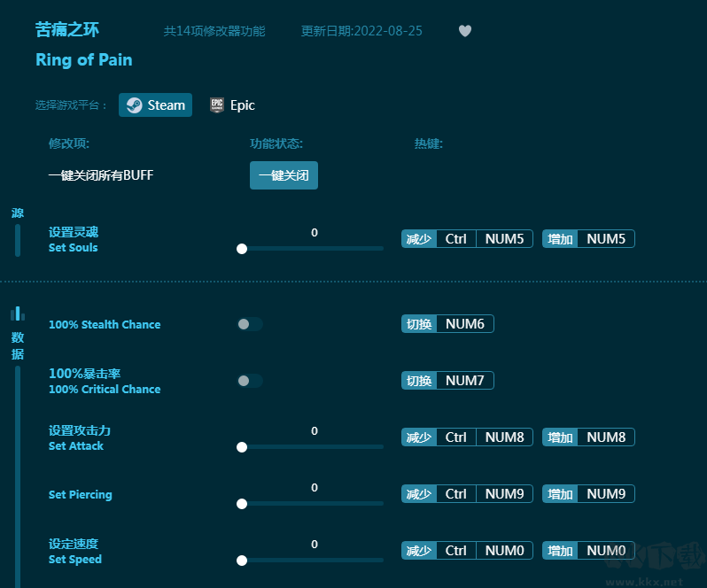Click the Set Attack slider handle
The height and width of the screenshot is (588, 707).
pos(242,447)
